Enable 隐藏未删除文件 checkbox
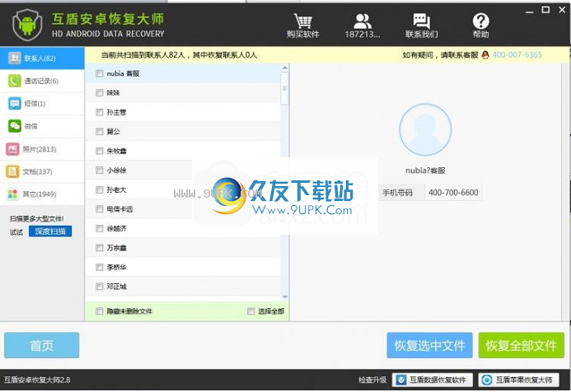The image size is (571, 392). coord(100,311)
